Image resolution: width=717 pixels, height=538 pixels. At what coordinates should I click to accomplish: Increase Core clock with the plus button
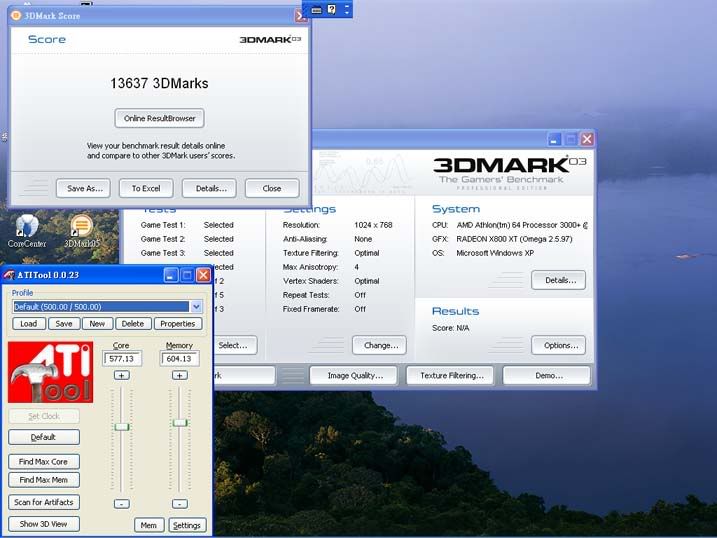pyautogui.click(x=122, y=375)
